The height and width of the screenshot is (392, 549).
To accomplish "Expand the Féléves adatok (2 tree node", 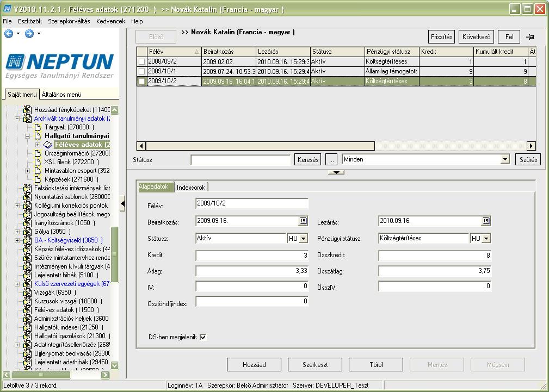I will 38,145.
